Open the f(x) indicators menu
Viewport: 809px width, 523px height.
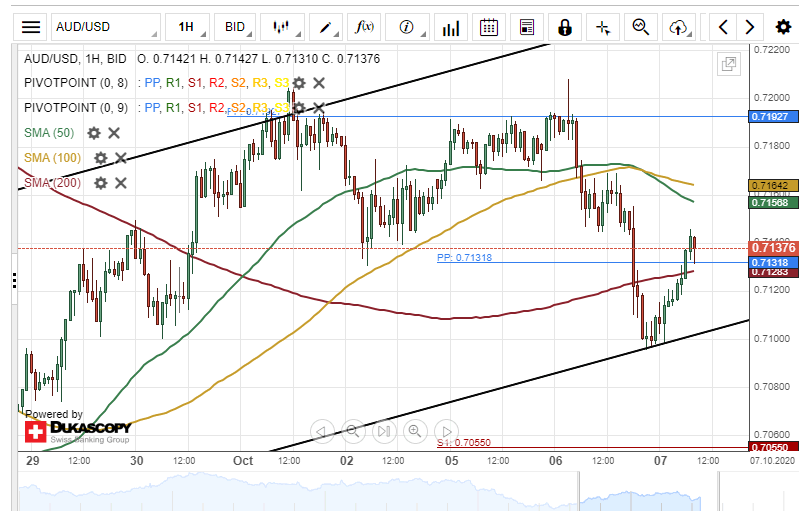click(365, 27)
